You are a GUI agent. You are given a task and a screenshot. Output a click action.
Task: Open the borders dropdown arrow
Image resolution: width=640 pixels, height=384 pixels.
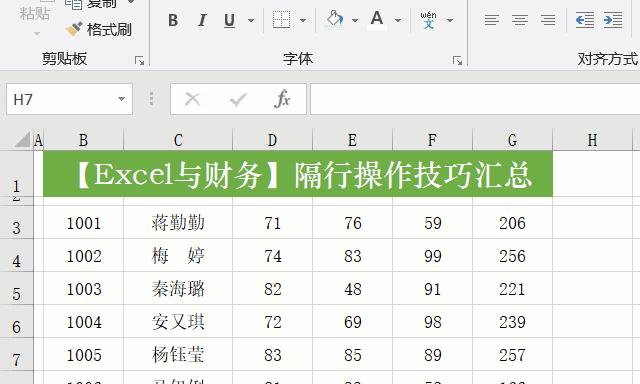[x=303, y=20]
